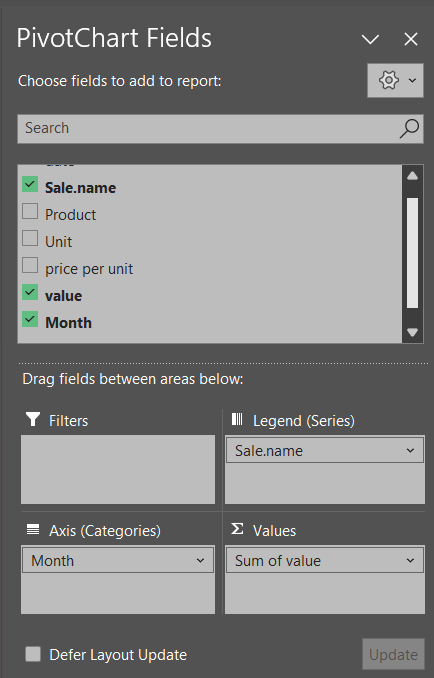Select the price per unit label
Viewport: 434px width, 678px height.
click(89, 269)
